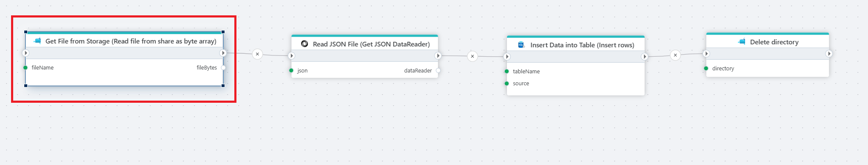868x165 pixels.
Task: Click the SQL icon on Insert Data node
Action: [x=521, y=45]
